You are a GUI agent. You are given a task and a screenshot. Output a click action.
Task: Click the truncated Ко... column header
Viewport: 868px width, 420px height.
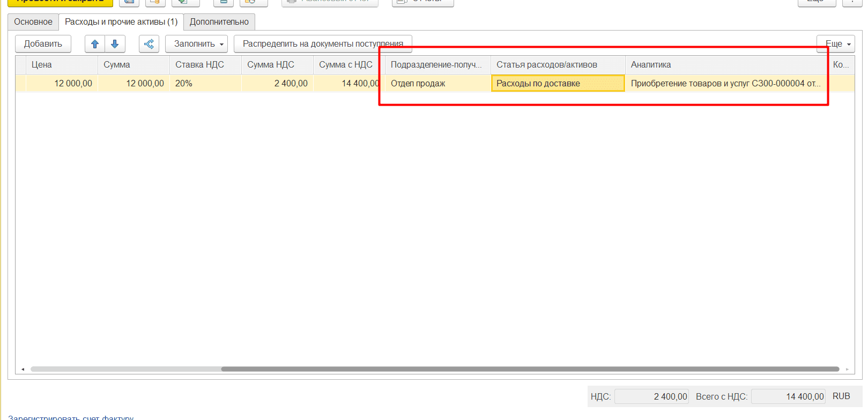[841, 64]
